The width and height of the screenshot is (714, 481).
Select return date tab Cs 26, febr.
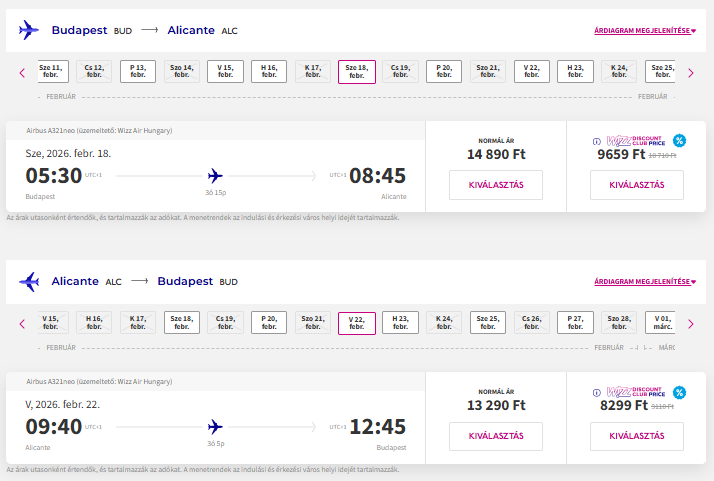(531, 323)
